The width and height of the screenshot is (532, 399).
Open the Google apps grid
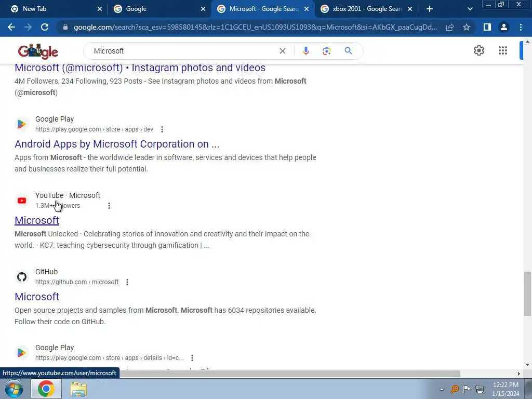pyautogui.click(x=503, y=50)
